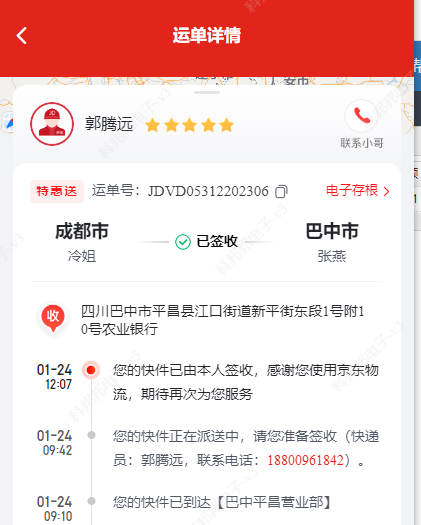Image resolution: width=421 pixels, height=525 pixels.
Task: Select the 01-24 09:10 arrival timeline dot
Action: click(91, 501)
